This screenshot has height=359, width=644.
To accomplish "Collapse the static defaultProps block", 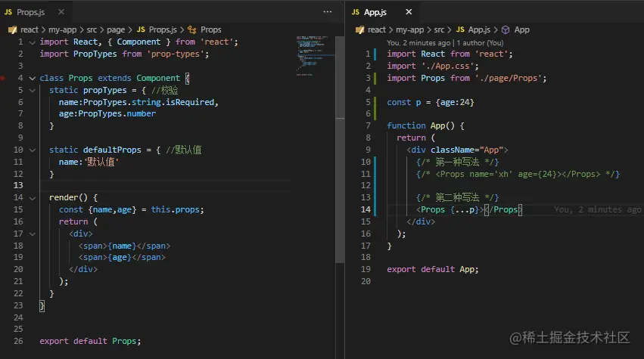I will coord(32,150).
